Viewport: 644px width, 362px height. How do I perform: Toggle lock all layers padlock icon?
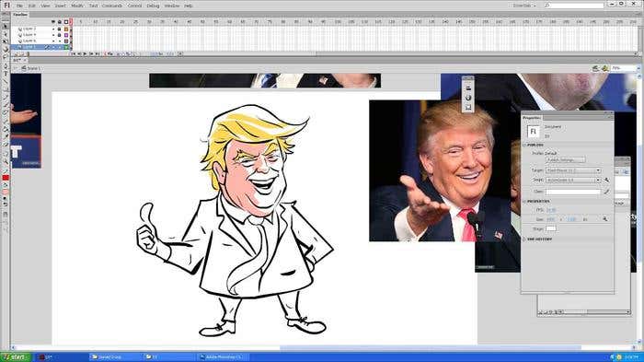tap(59, 22)
